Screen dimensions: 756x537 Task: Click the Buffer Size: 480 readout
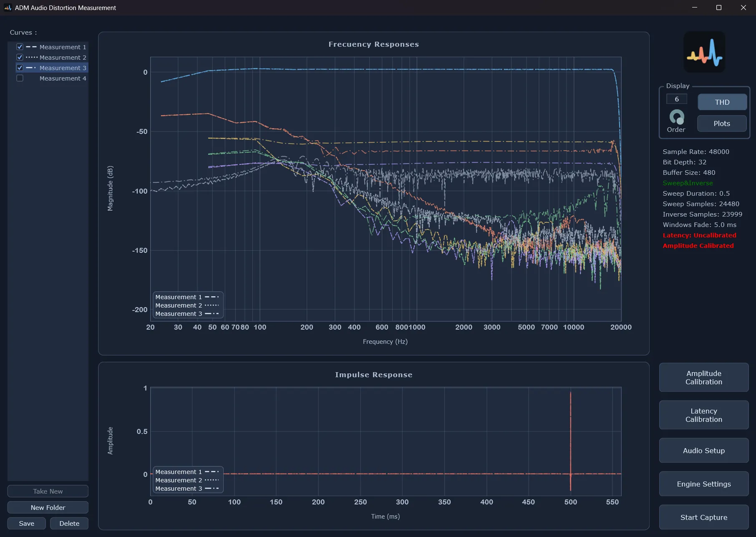(x=689, y=172)
